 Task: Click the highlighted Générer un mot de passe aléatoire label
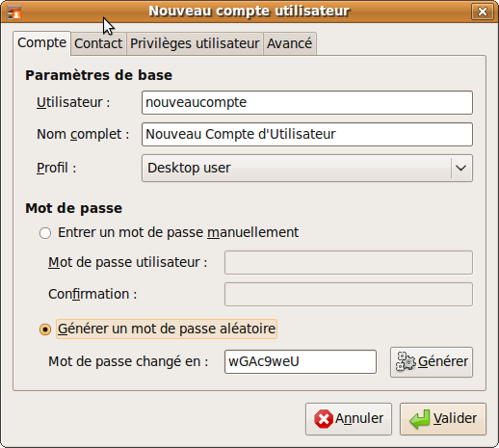[x=167, y=329]
